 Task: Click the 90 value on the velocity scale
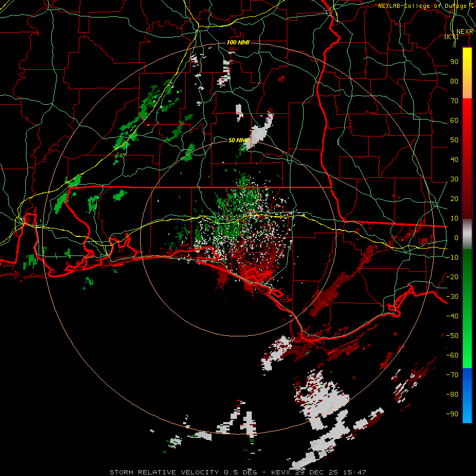(454, 62)
